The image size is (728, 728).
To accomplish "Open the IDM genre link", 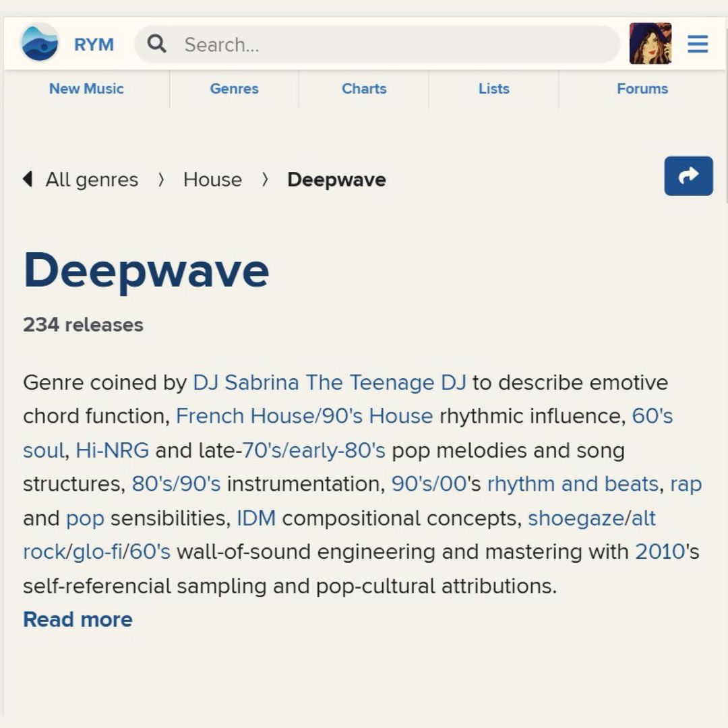I will [x=256, y=518].
